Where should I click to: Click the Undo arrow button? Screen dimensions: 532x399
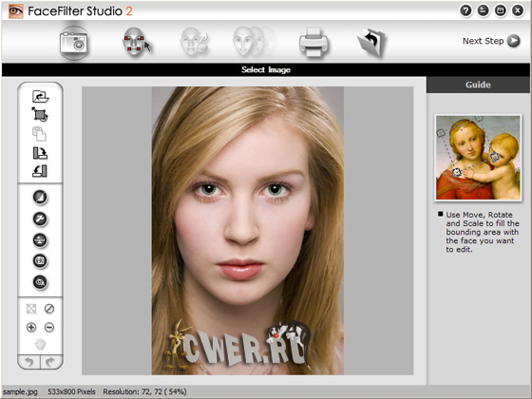[29, 362]
